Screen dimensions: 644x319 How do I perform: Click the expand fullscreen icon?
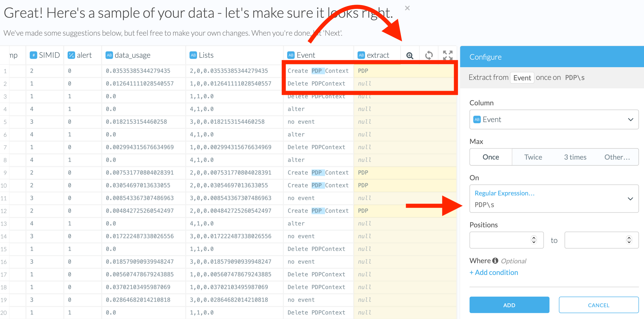[x=448, y=55]
